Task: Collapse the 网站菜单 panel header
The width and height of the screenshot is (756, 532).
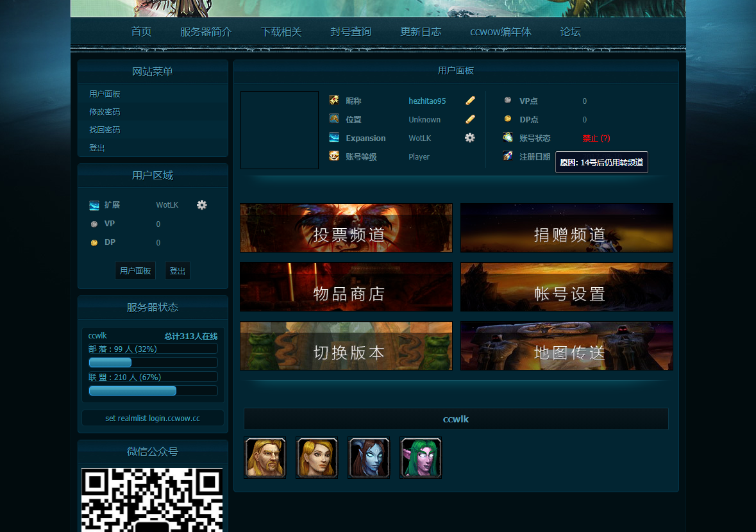Action: (152, 71)
